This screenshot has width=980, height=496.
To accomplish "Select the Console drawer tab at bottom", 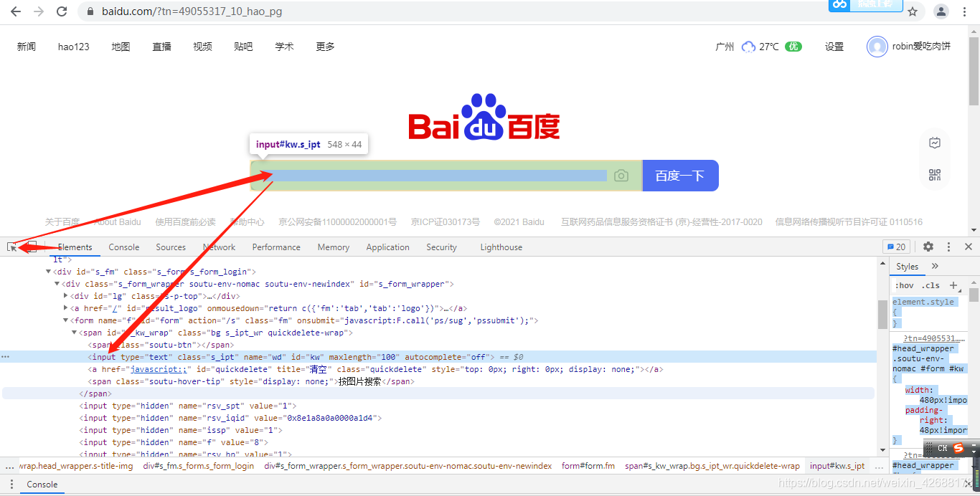I will click(x=42, y=485).
